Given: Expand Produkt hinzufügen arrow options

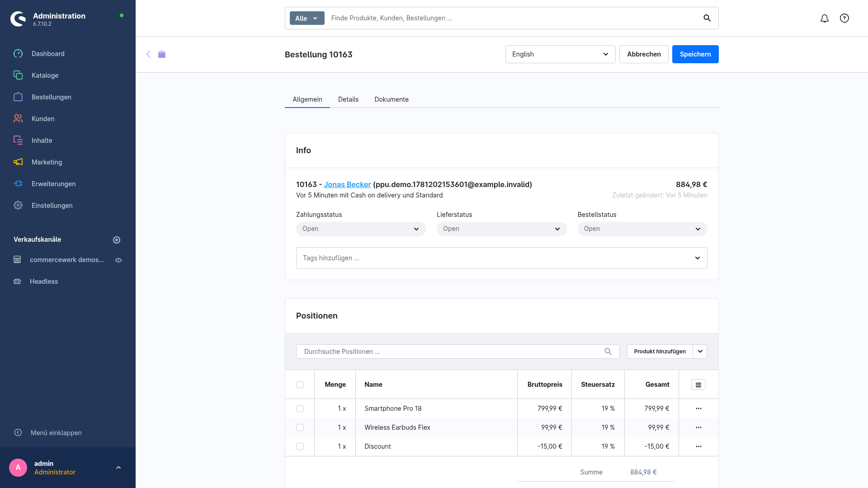Looking at the screenshot, I should click(700, 352).
